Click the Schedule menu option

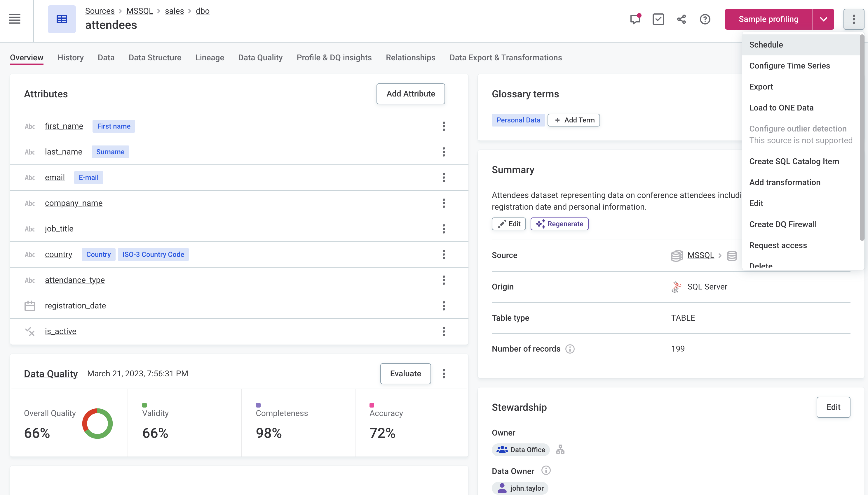click(x=766, y=45)
